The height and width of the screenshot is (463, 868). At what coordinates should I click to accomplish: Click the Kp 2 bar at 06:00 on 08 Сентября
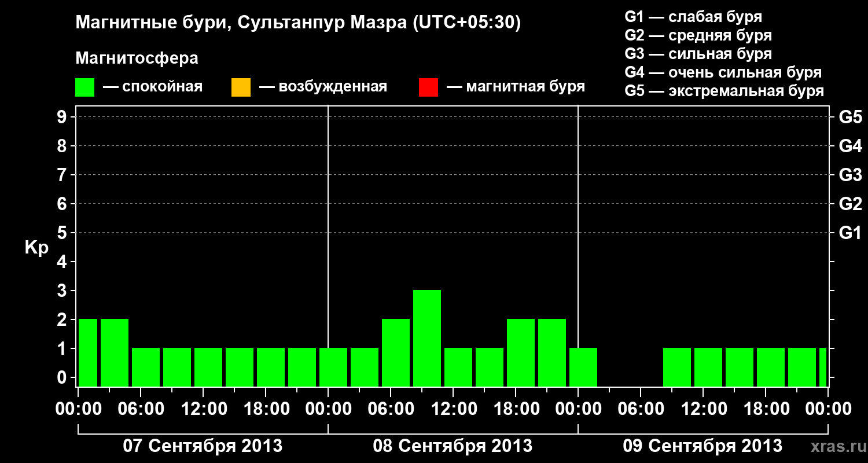[396, 352]
